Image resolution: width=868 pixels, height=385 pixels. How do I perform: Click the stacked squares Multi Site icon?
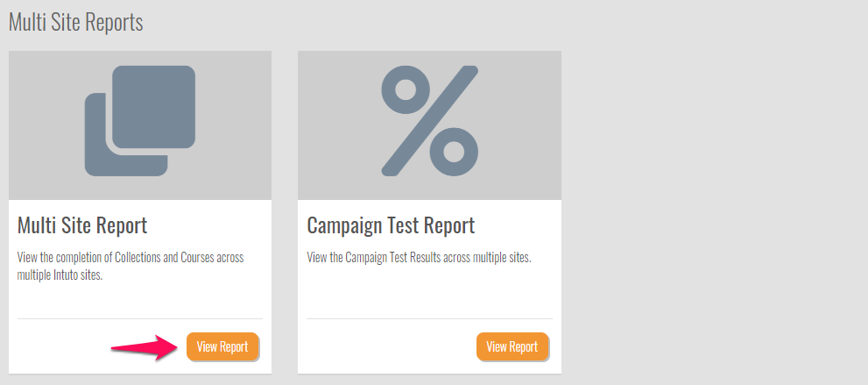point(140,120)
